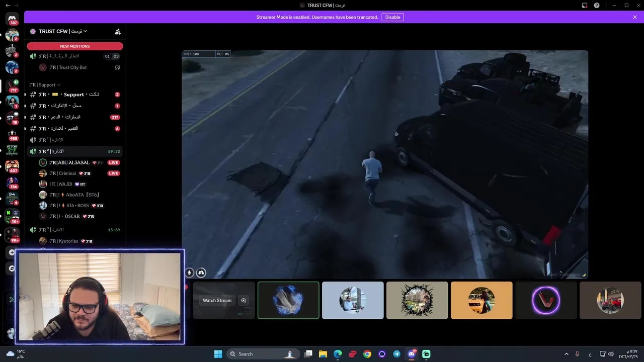Click the taskbar microphone tray icon
Image resolution: width=644 pixels, height=362 pixels.
click(577, 354)
